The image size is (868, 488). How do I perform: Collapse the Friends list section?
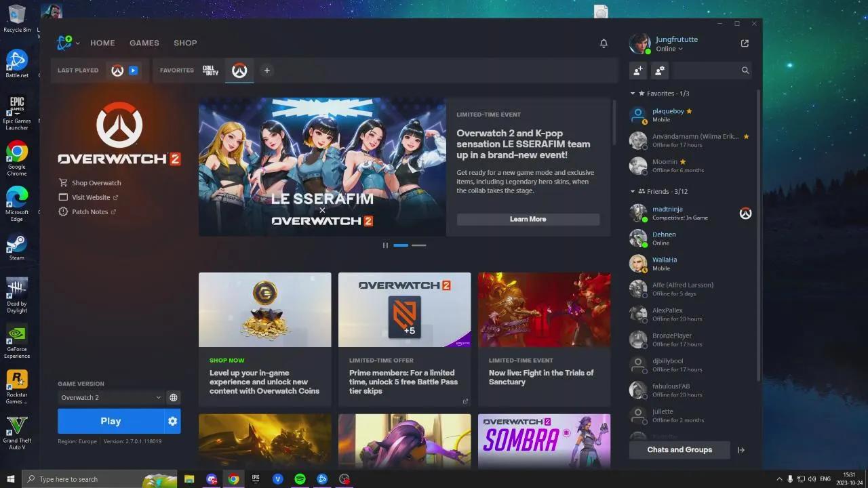coord(633,192)
